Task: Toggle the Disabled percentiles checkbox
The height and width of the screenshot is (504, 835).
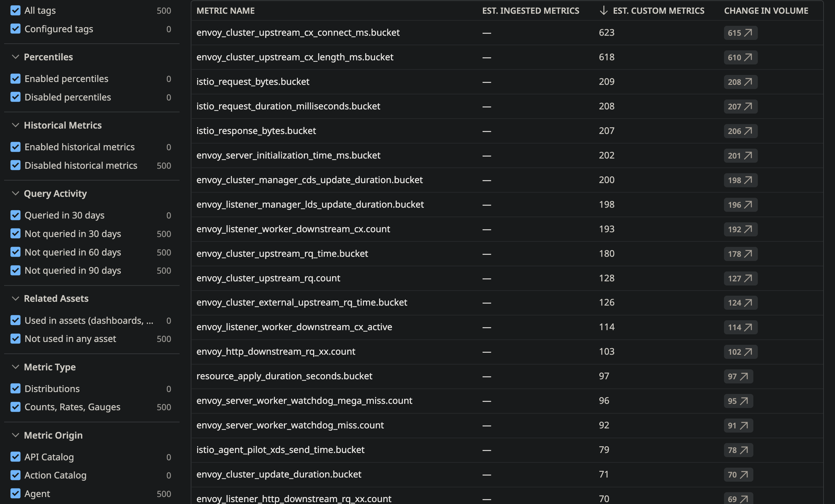Action: 15,97
